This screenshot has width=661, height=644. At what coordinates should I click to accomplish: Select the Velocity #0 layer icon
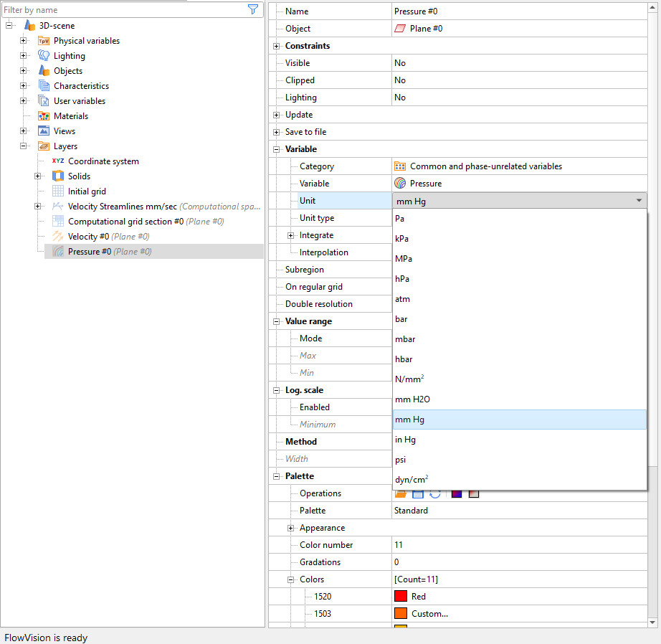[58, 237]
